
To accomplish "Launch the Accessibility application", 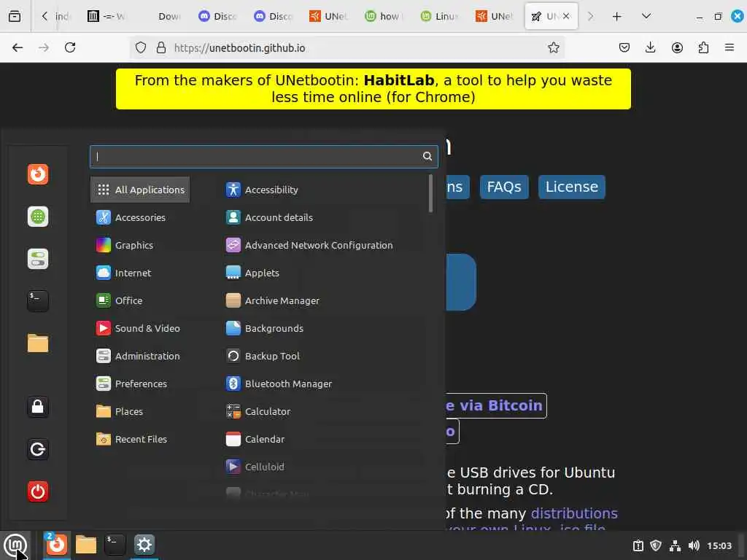I will click(x=271, y=190).
